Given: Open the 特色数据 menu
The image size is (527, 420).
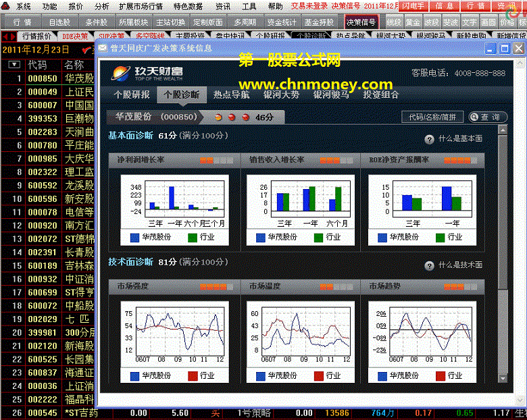Looking at the screenshot, I should point(188,6).
